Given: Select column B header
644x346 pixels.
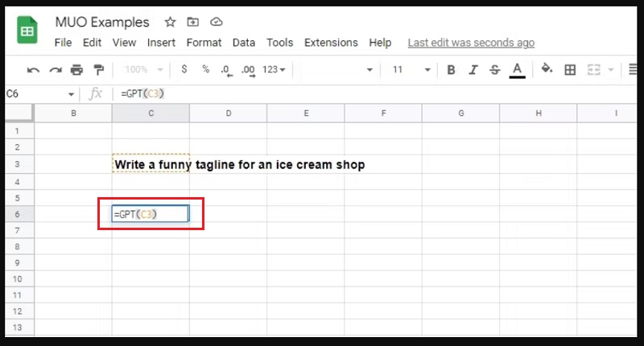Looking at the screenshot, I should 73,113.
